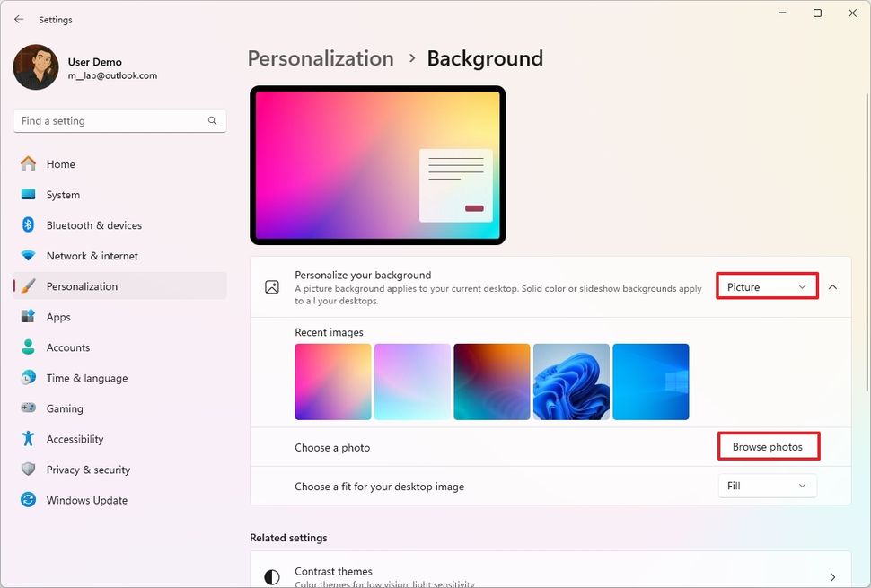Select the blue Windows bloom recent image
Screen dimensions: 871x588
click(x=571, y=382)
